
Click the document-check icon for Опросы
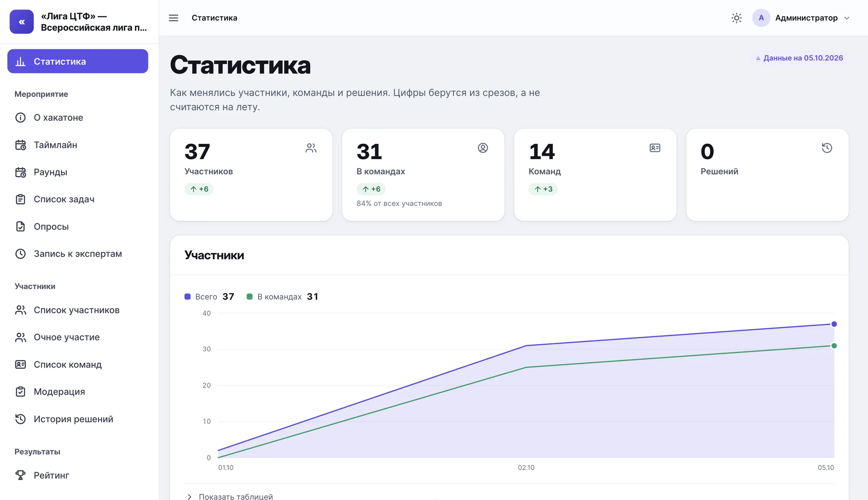click(20, 226)
